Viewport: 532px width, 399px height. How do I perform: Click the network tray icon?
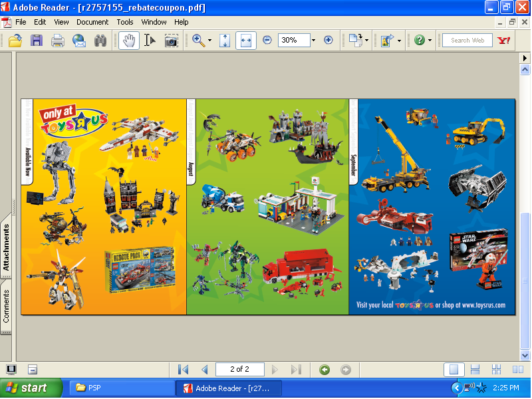[469, 387]
